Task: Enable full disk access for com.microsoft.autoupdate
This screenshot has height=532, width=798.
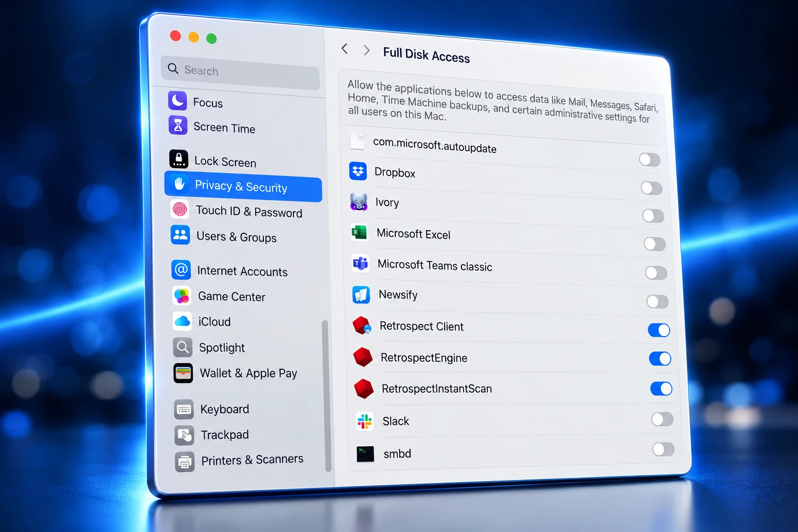Action: (649, 159)
